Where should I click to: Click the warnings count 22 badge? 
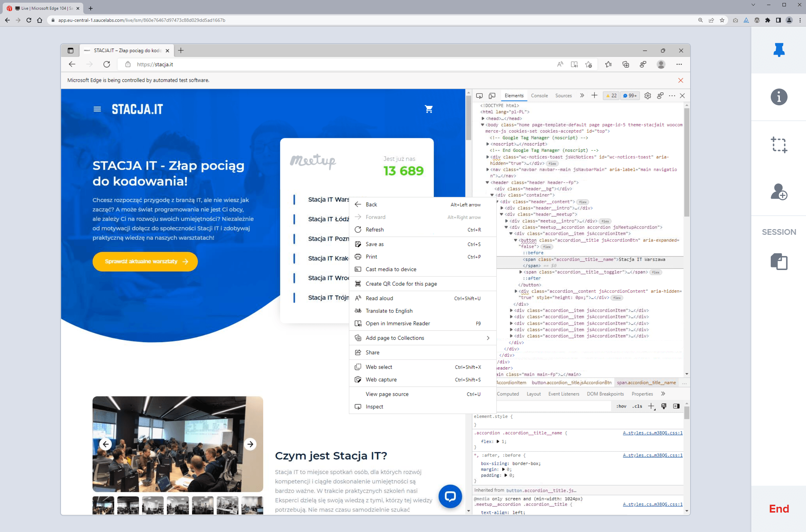611,96
